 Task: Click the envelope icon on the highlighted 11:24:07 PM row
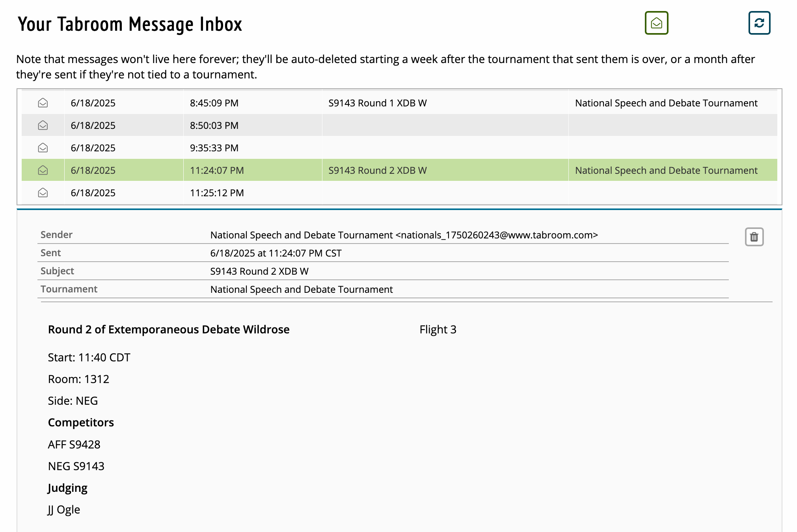point(43,170)
